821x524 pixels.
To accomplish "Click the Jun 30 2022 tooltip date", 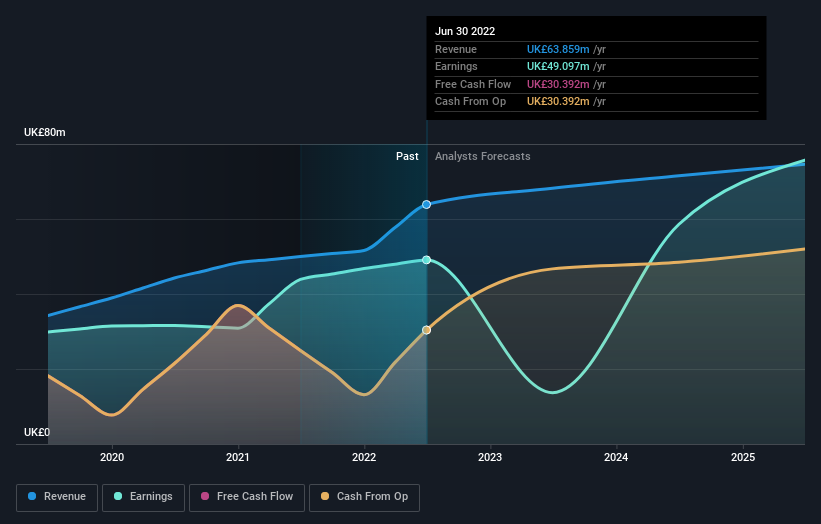I will (x=465, y=31).
